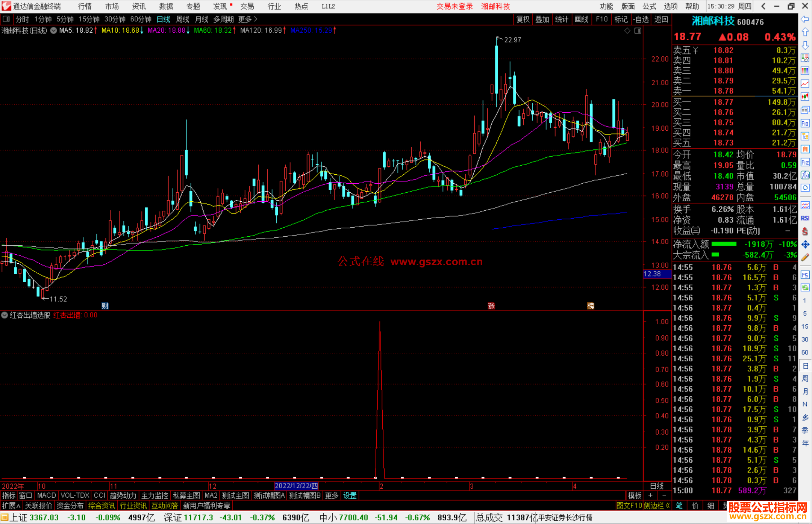Screen dimensions: 812x524
Task: Click the blue four-way move arrows icon
Action: 805,245
